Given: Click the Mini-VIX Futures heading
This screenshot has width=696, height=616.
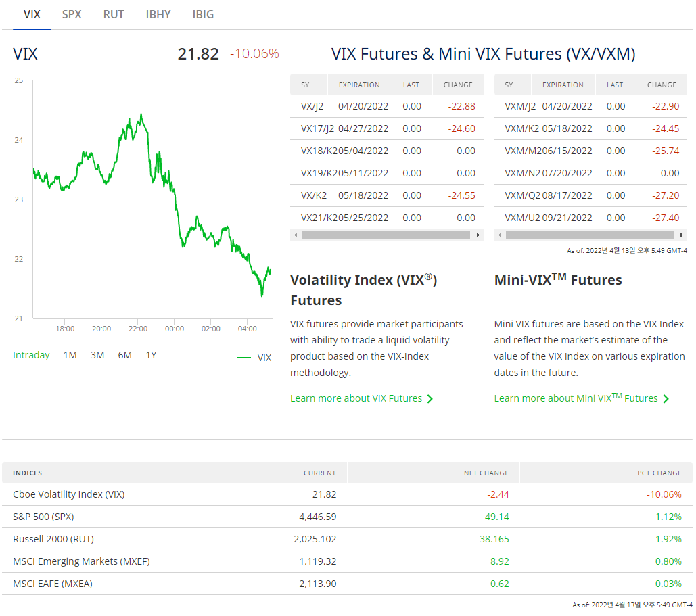Looking at the screenshot, I should pos(558,279).
